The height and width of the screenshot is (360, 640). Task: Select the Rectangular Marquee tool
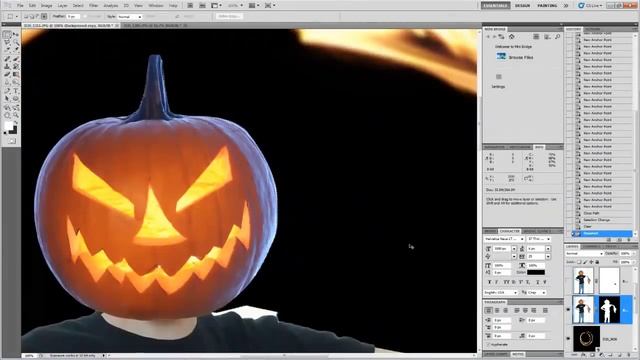coord(7,35)
